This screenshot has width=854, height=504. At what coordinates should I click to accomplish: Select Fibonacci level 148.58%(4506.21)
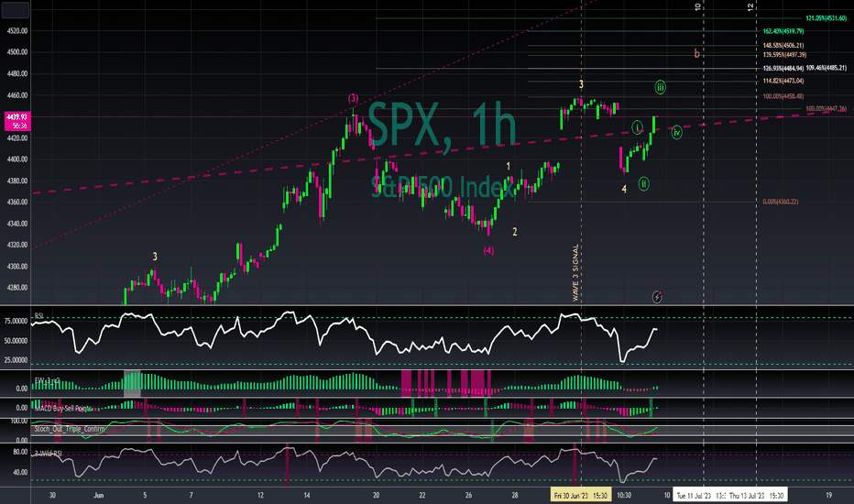click(x=783, y=46)
